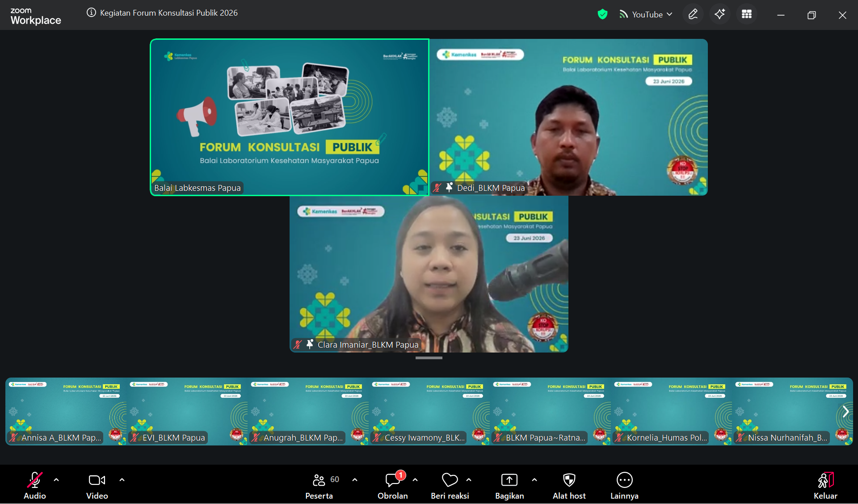Open the Alat host shield tools
Image resolution: width=858 pixels, height=504 pixels.
coord(569,485)
